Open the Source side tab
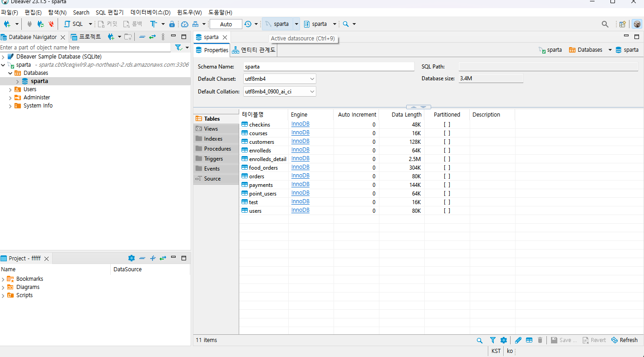 tap(216, 179)
